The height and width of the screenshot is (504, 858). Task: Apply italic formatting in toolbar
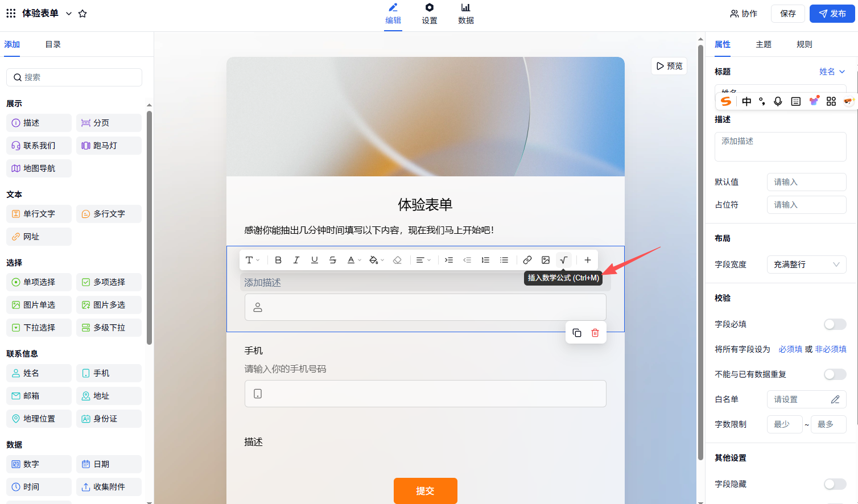click(296, 260)
